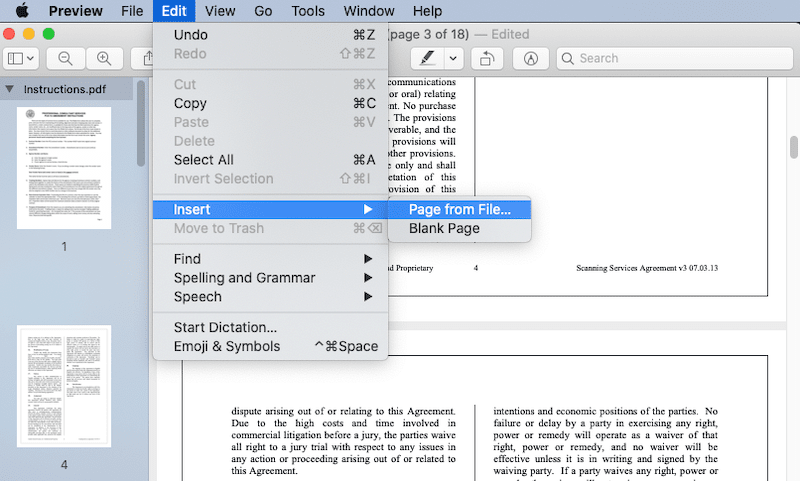Close the open Edit menu

click(x=174, y=11)
